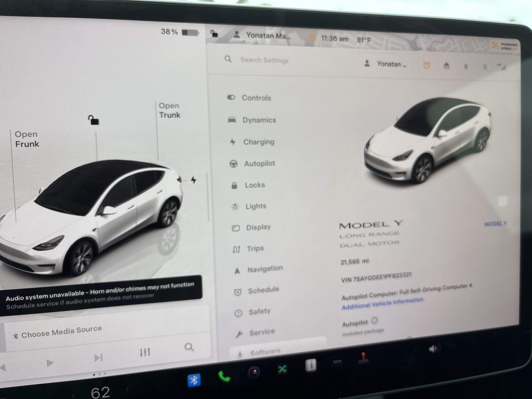
Task: Show all apps with the three-dots icon
Action: point(337,361)
